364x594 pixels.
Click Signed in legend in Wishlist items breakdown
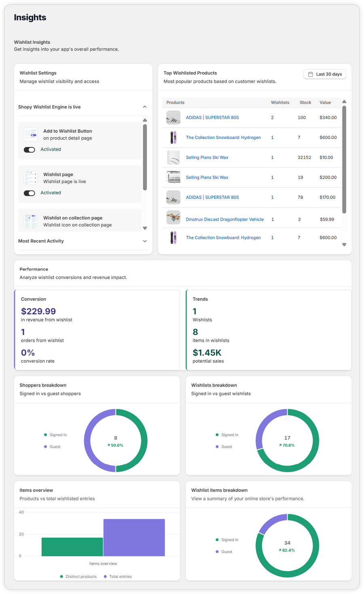(x=227, y=540)
